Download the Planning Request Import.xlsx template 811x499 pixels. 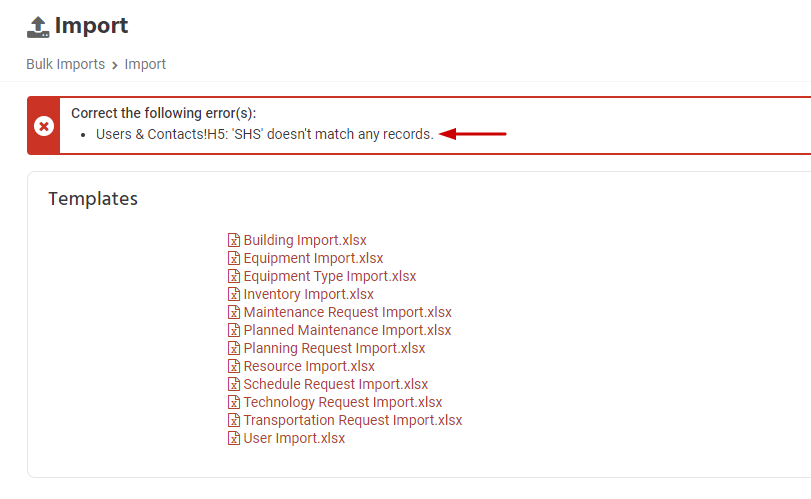(334, 348)
